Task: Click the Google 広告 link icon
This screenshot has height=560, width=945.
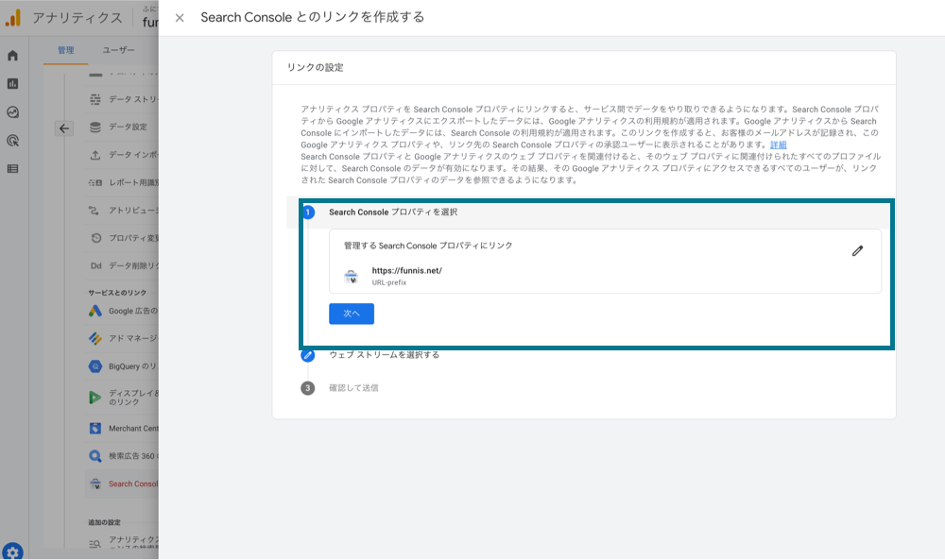Action: [95, 311]
